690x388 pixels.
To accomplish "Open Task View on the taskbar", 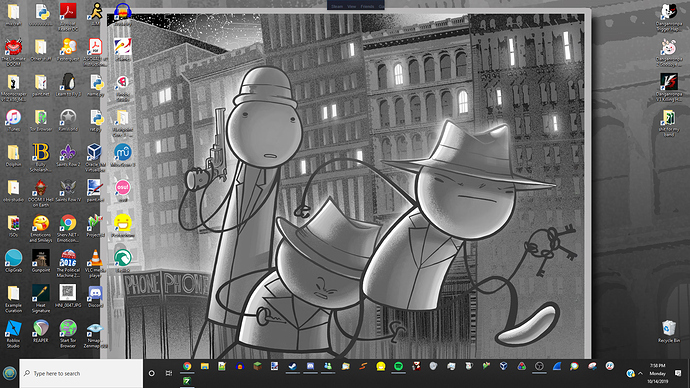I will tap(169, 373).
